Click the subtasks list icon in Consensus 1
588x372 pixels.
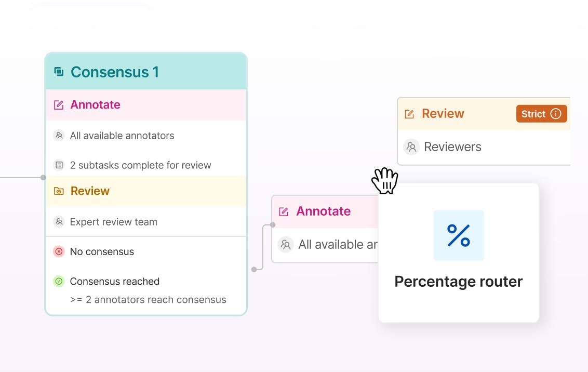coord(59,165)
